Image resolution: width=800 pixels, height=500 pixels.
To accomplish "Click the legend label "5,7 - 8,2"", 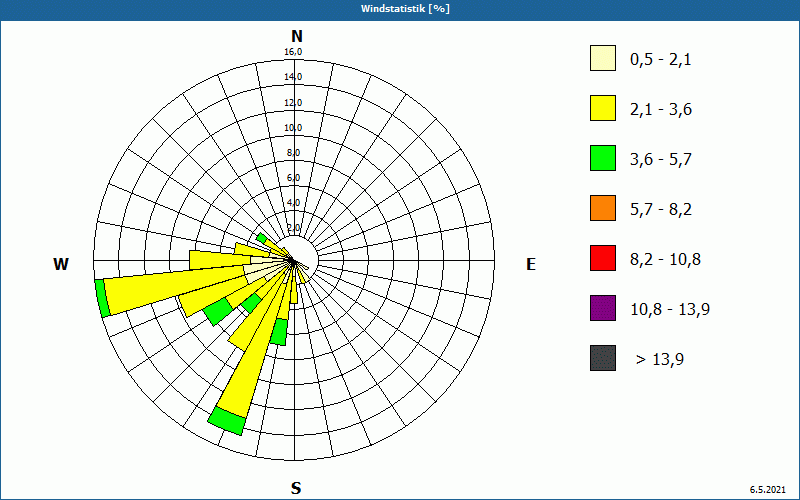I will click(661, 210).
